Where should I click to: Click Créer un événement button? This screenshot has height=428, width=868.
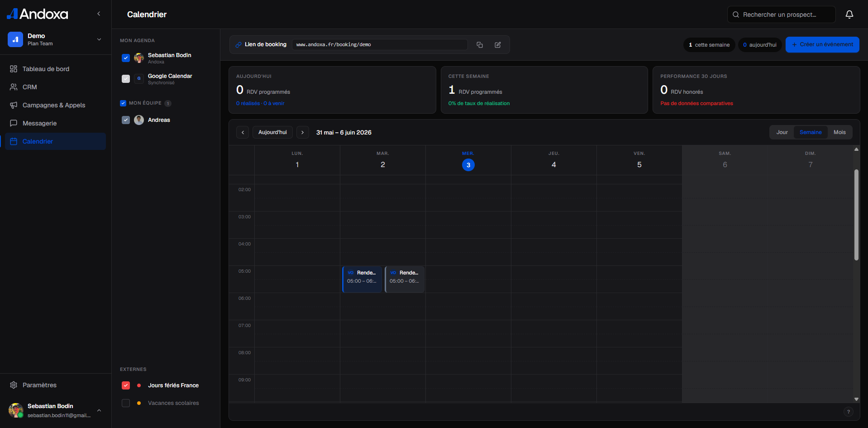[x=822, y=44]
